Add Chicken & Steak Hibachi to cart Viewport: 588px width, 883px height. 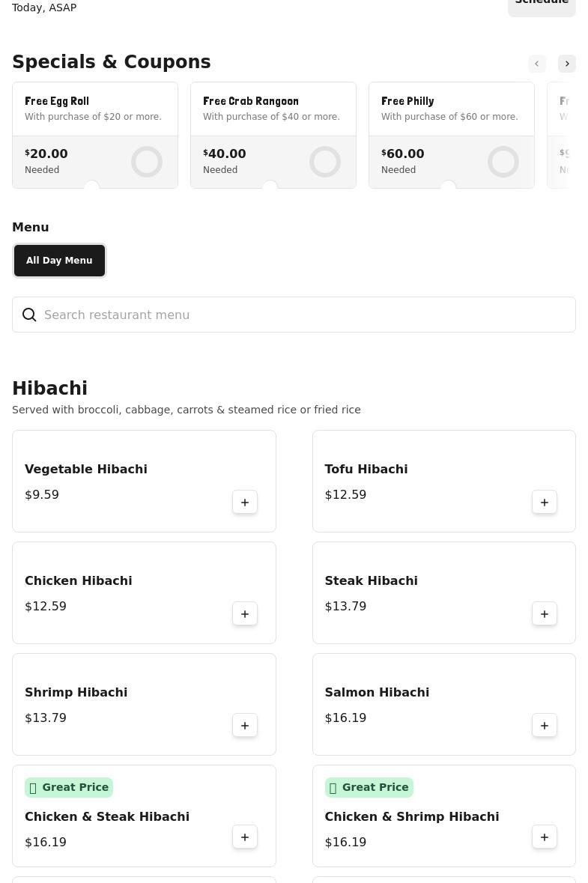245,837
